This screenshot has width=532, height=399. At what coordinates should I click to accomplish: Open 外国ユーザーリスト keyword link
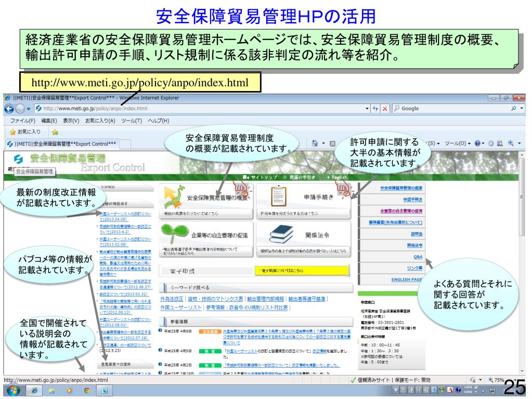[x=181, y=307]
